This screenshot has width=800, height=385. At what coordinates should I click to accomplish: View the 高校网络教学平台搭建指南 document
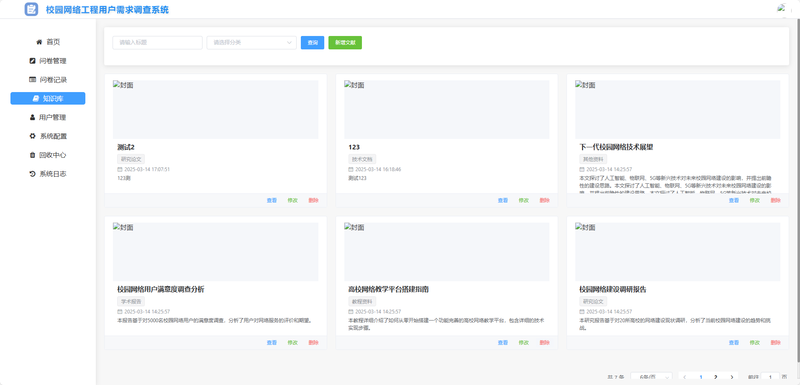503,343
